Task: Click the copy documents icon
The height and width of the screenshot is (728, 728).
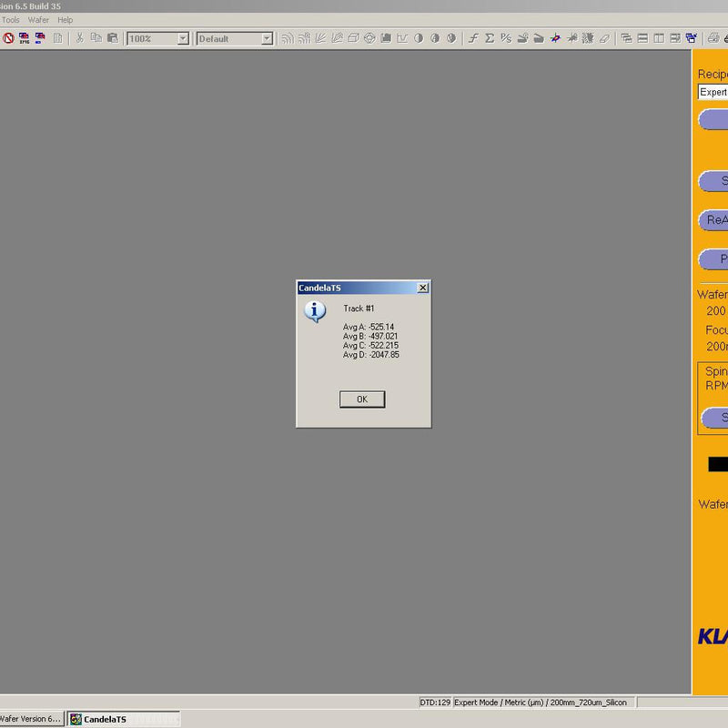Action: 96,38
